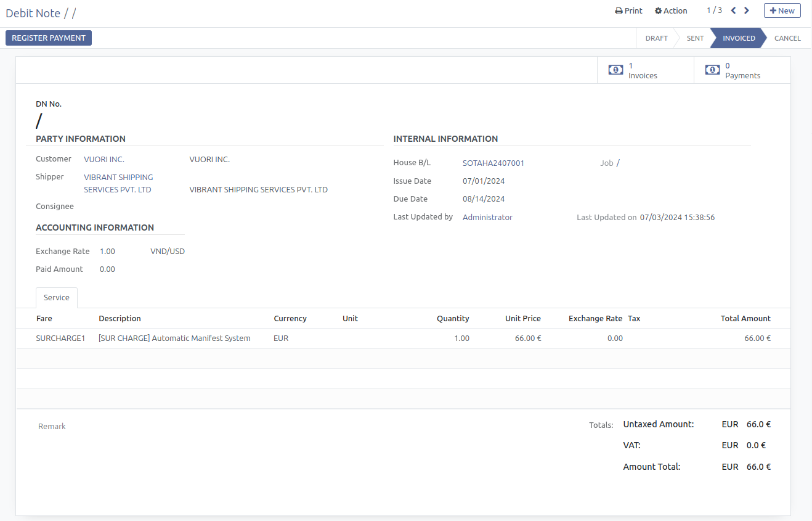Click the Register Payment button

pos(49,38)
